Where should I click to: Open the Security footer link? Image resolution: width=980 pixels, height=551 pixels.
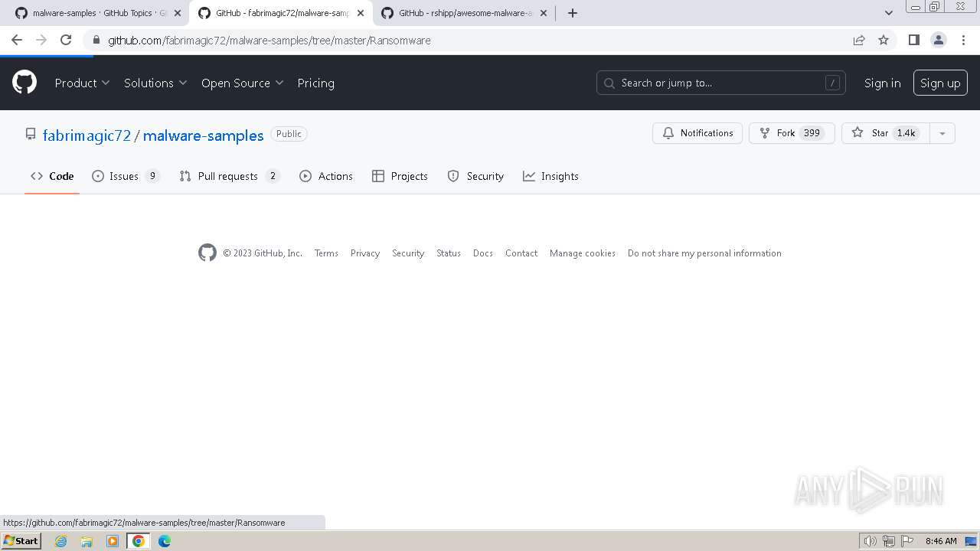(x=408, y=253)
